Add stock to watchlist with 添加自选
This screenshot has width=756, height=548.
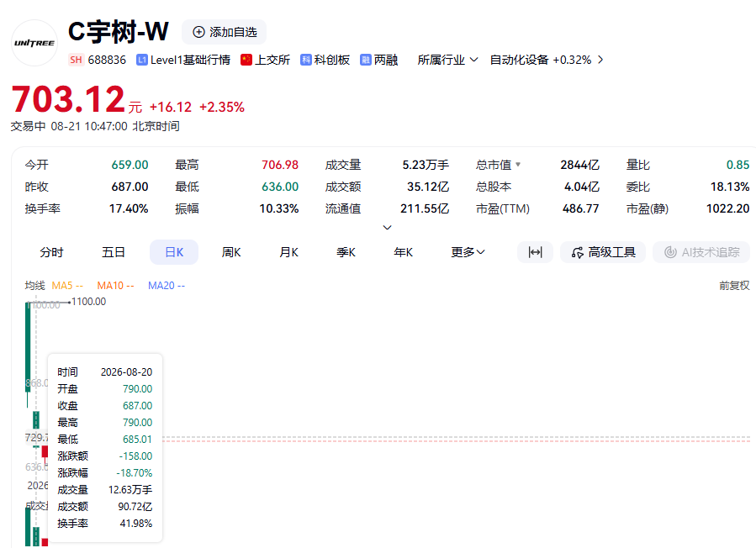pyautogui.click(x=225, y=32)
